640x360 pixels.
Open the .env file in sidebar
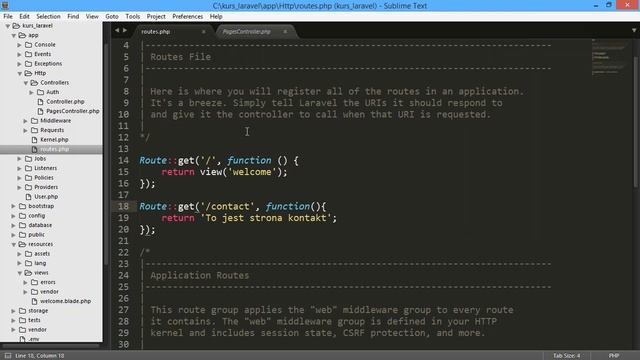[x=34, y=339]
